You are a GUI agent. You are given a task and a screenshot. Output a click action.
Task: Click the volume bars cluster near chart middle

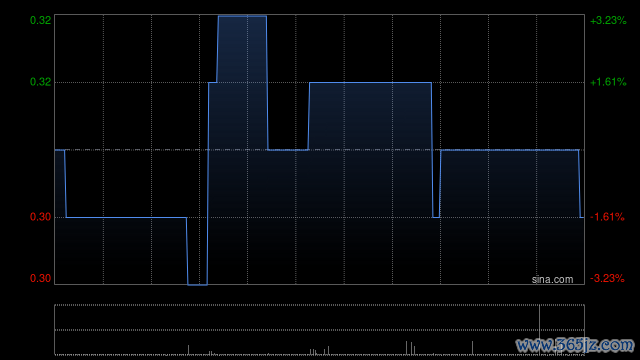[x=319, y=351]
